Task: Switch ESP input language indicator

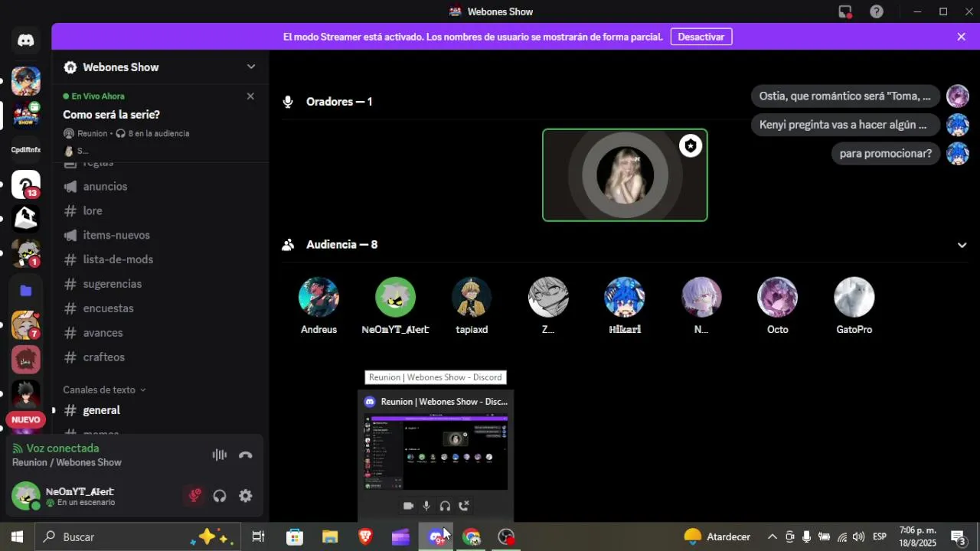Action: [880, 536]
